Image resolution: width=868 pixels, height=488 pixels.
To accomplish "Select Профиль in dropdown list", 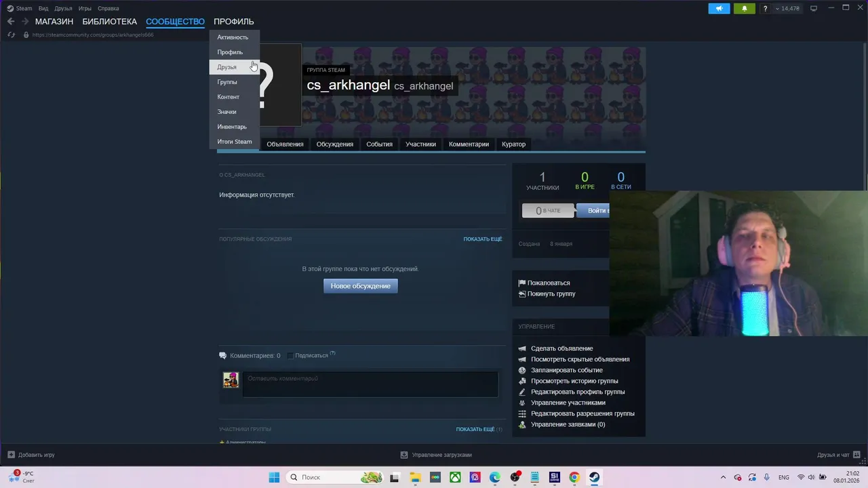I will (234, 52).
